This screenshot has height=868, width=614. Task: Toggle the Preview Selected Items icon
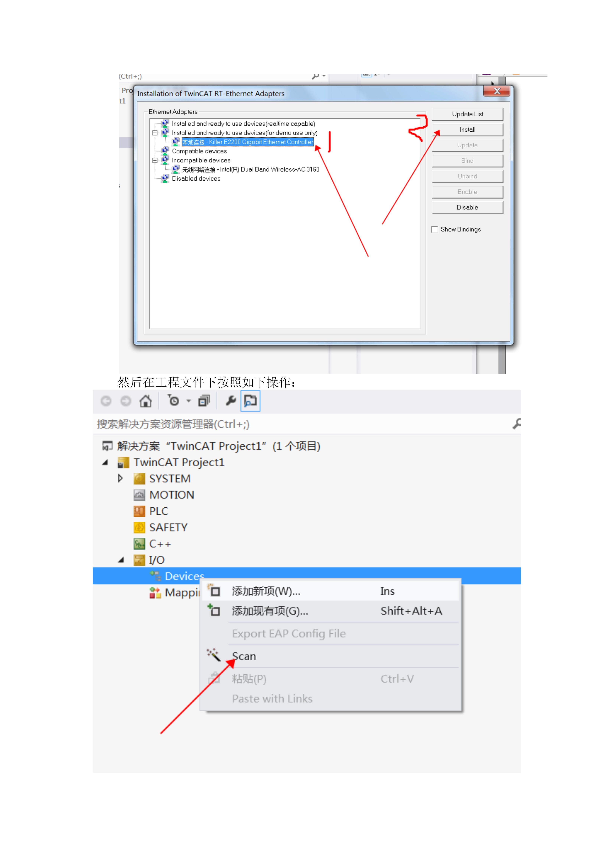250,401
